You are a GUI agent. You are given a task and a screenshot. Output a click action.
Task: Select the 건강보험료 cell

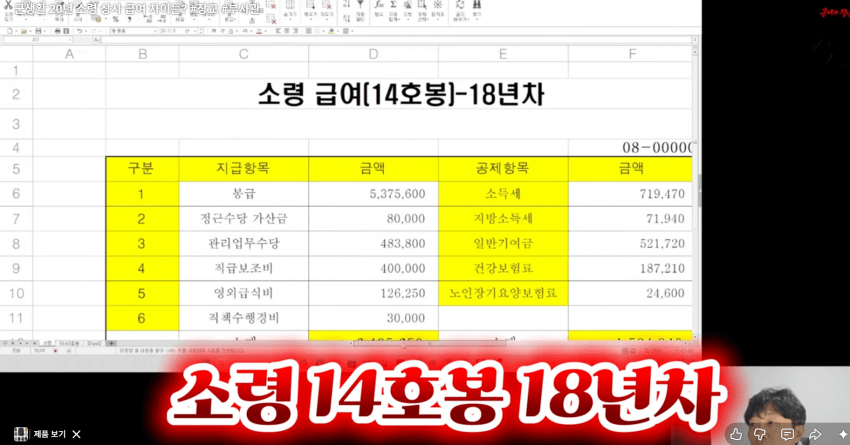(503, 268)
